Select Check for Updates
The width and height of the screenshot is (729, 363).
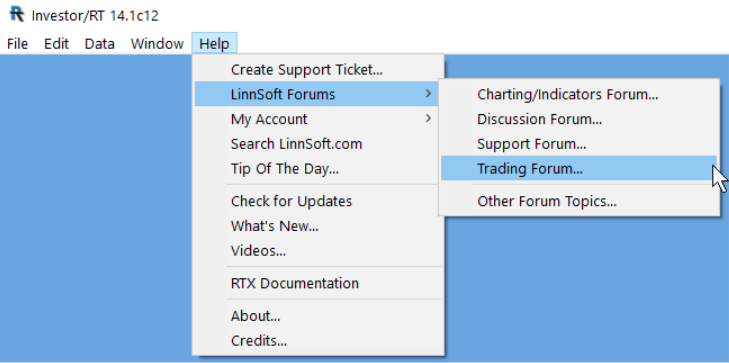click(318, 201)
